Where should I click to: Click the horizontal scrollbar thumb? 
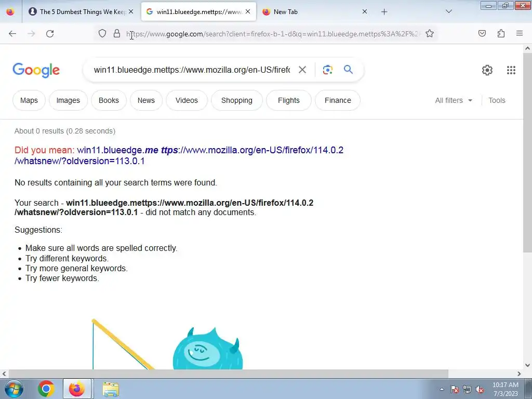pyautogui.click(x=228, y=374)
